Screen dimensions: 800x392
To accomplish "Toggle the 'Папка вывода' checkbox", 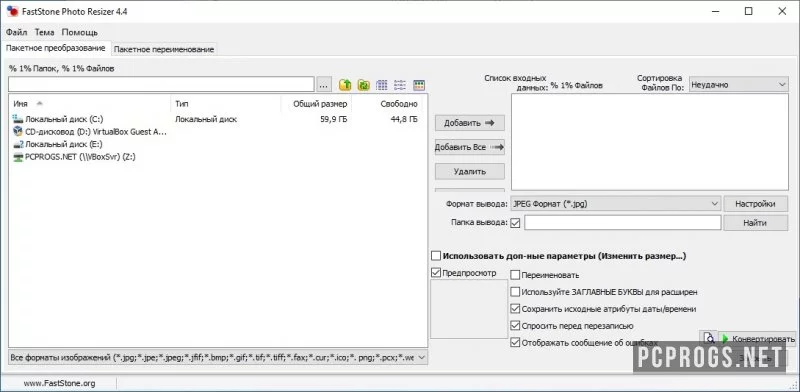I will click(x=515, y=223).
